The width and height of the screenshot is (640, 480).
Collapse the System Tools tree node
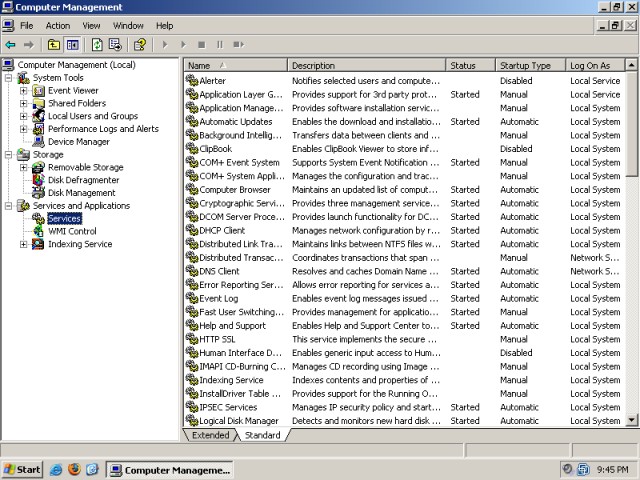coord(9,78)
